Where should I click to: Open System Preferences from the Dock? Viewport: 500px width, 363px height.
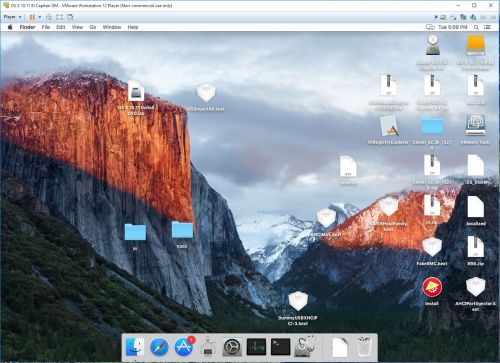[232, 347]
